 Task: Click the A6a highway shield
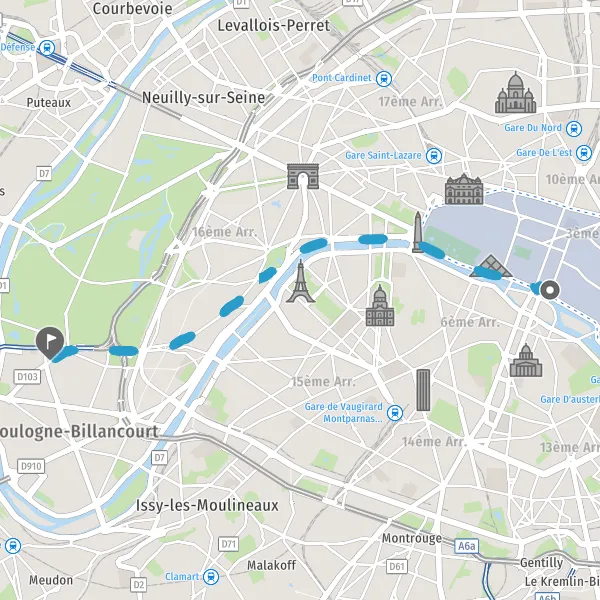point(466,546)
